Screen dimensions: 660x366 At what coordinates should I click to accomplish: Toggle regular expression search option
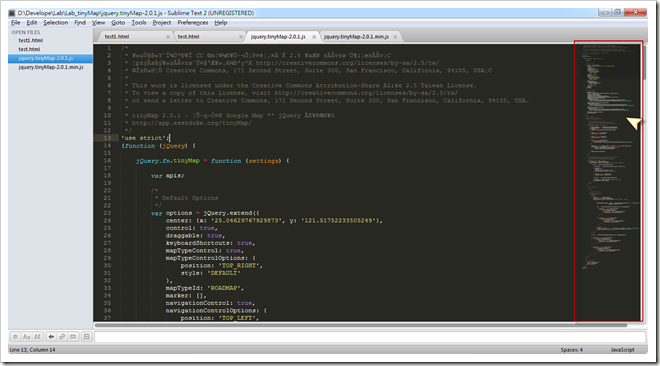coord(15,337)
